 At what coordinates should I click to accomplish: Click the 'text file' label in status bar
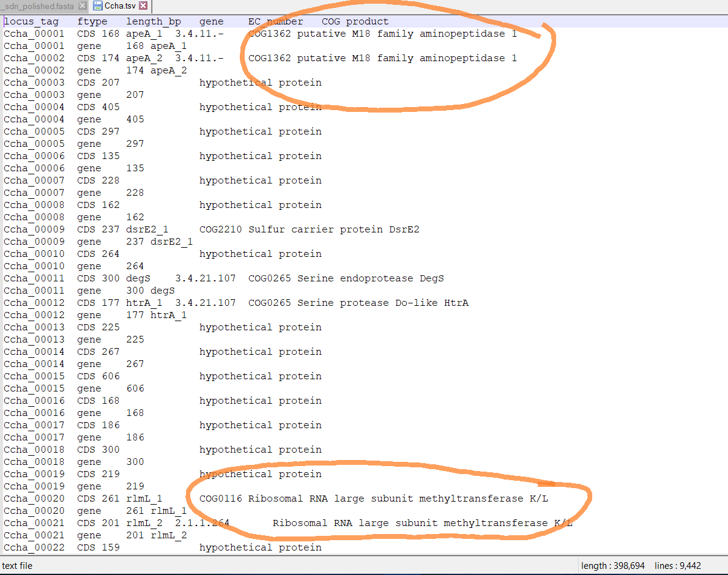pos(18,565)
